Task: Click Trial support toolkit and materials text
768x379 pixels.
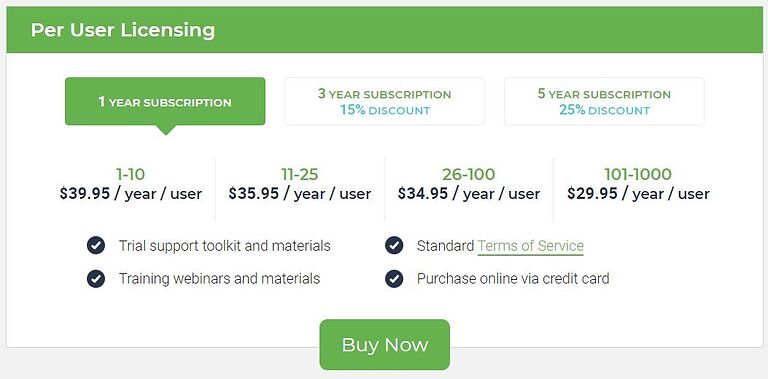Action: 225,245
